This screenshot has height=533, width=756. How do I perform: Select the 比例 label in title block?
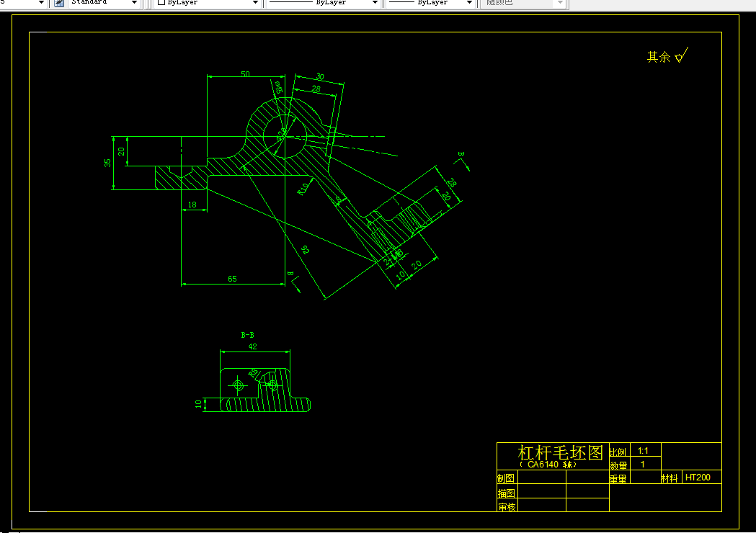pos(618,452)
